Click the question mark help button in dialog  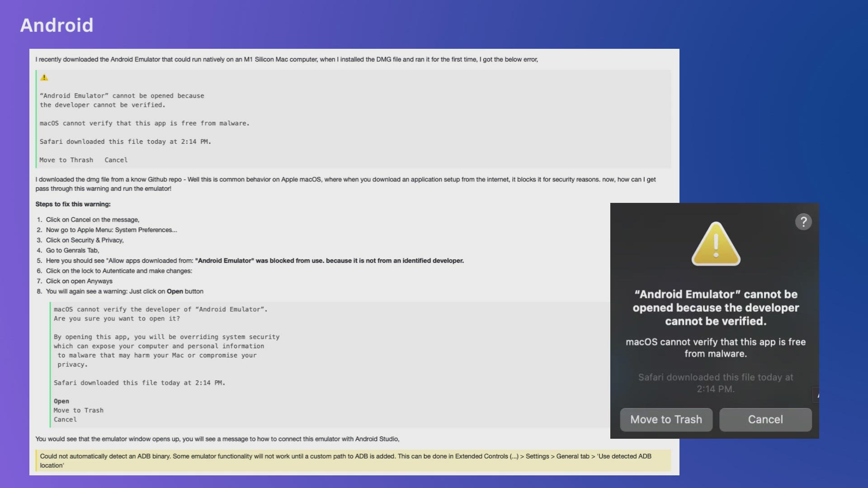(803, 222)
